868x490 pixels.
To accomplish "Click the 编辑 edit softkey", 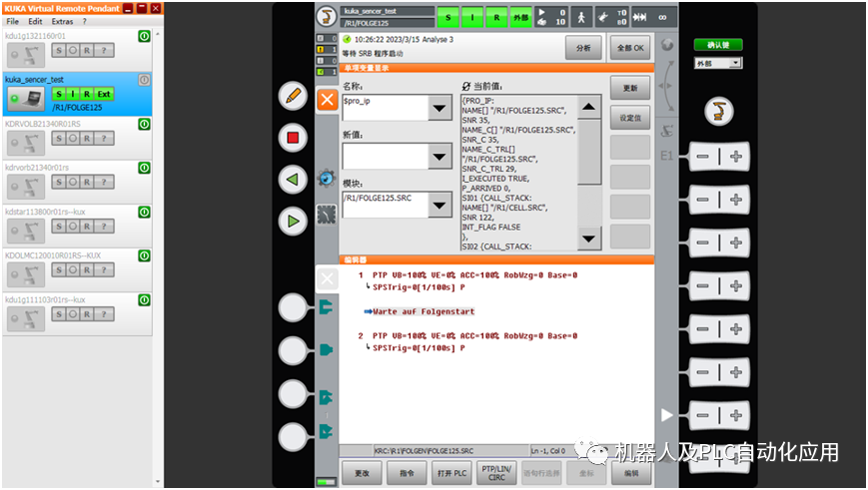I will point(631,473).
